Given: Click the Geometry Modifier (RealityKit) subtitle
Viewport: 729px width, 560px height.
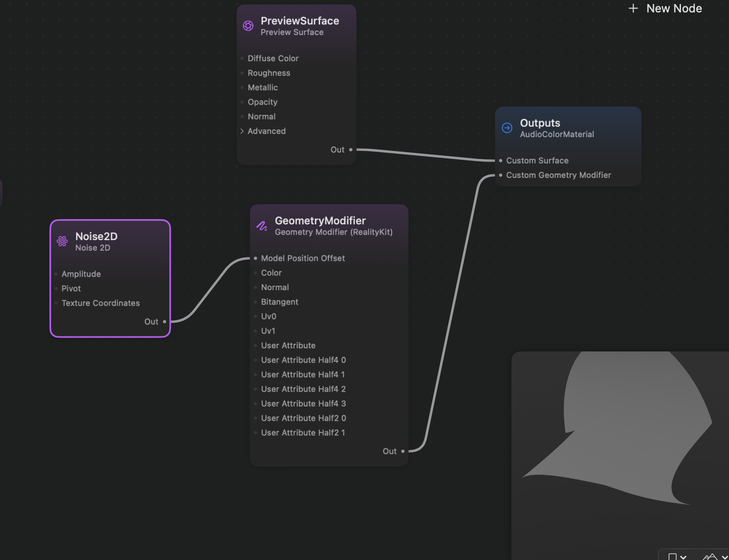Looking at the screenshot, I should (333, 232).
